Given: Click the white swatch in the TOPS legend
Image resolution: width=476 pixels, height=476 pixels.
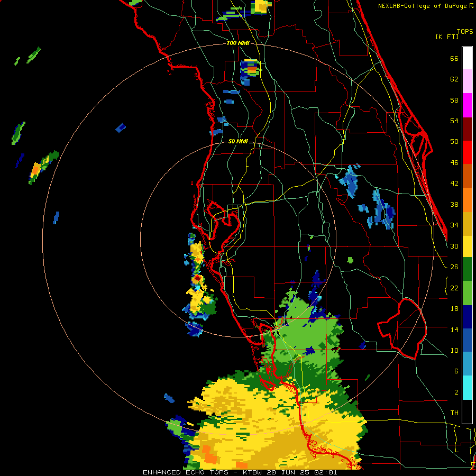Looking at the screenshot, I should 467,58.
